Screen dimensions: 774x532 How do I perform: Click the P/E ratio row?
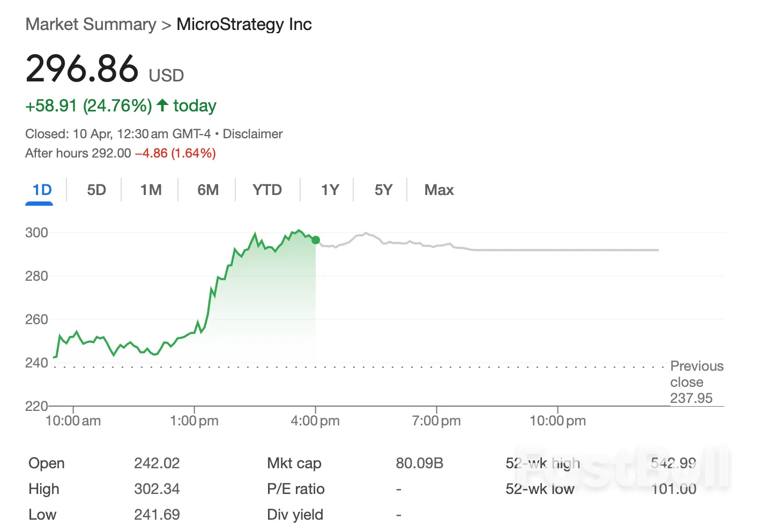(295, 489)
